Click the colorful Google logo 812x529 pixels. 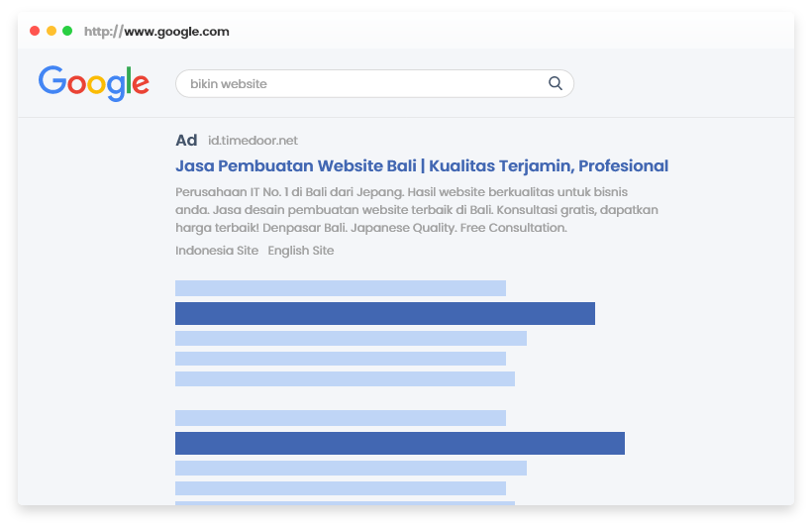click(x=94, y=83)
